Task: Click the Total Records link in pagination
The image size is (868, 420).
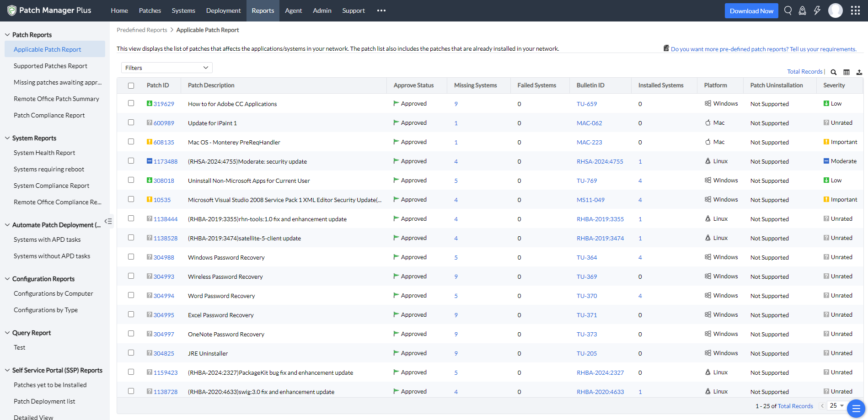Action: click(x=795, y=405)
